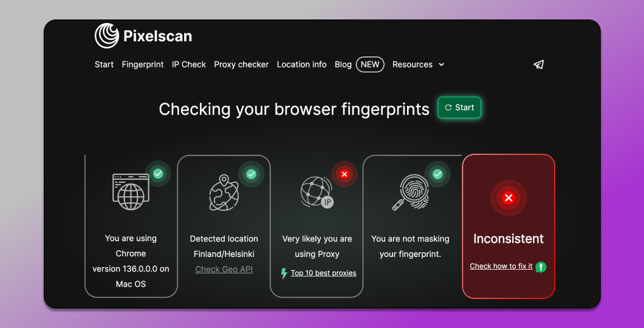Click green checkmark on Chrome browser card

coord(158,174)
